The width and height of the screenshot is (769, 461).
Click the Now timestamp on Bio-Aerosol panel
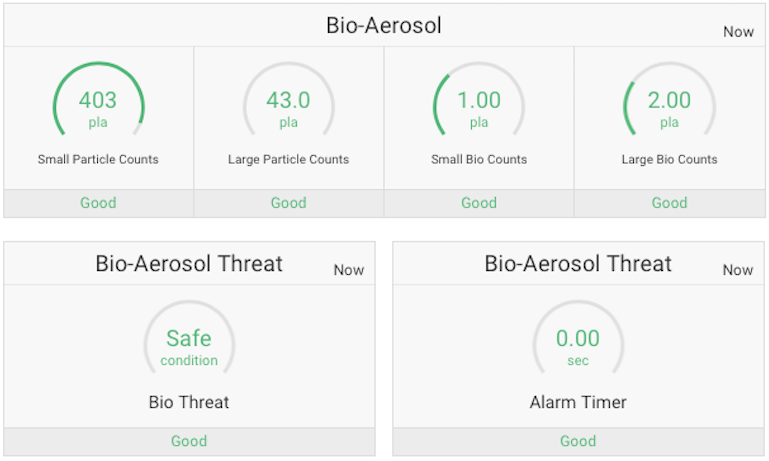pyautogui.click(x=738, y=32)
